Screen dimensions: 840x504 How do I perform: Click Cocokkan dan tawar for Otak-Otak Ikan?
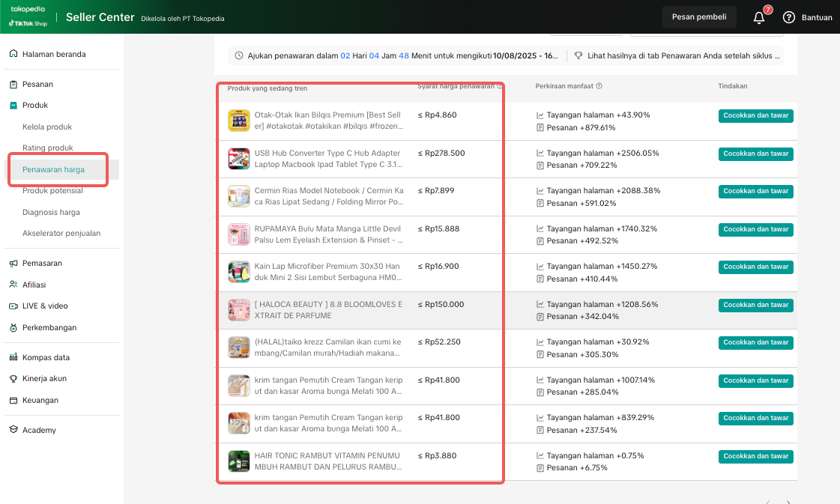[755, 116]
